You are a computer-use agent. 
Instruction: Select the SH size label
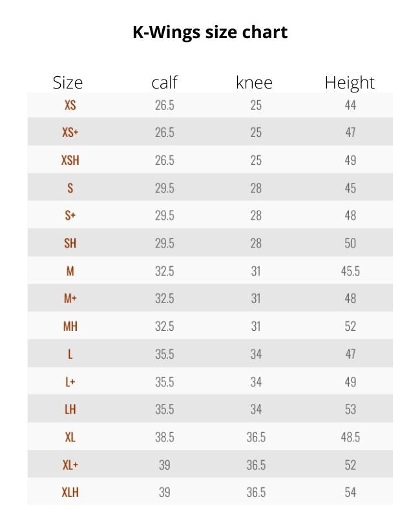click(70, 244)
